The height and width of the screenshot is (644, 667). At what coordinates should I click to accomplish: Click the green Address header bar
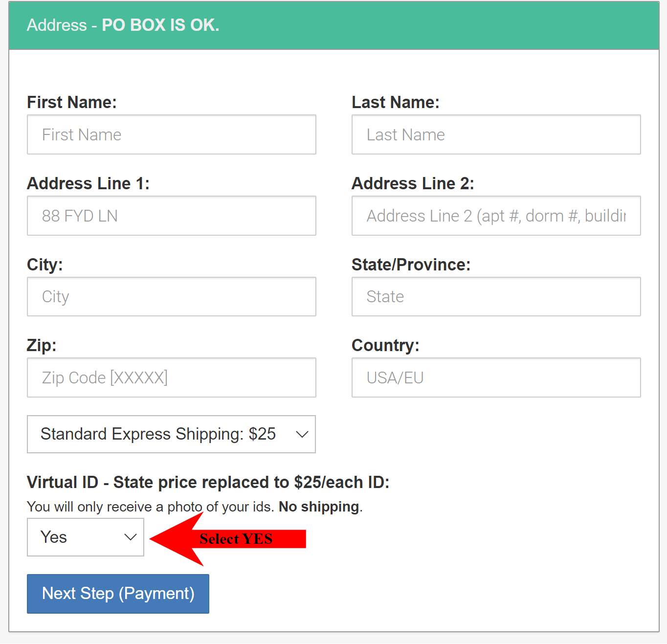[334, 25]
